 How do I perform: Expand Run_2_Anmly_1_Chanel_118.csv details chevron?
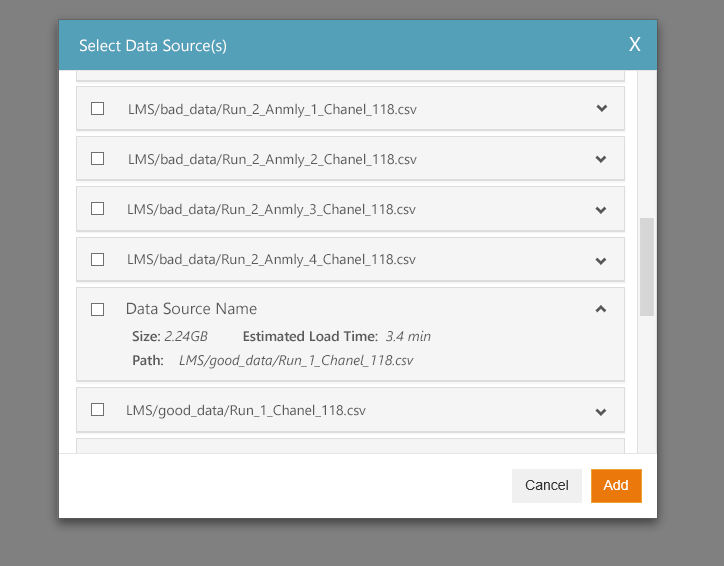(601, 108)
